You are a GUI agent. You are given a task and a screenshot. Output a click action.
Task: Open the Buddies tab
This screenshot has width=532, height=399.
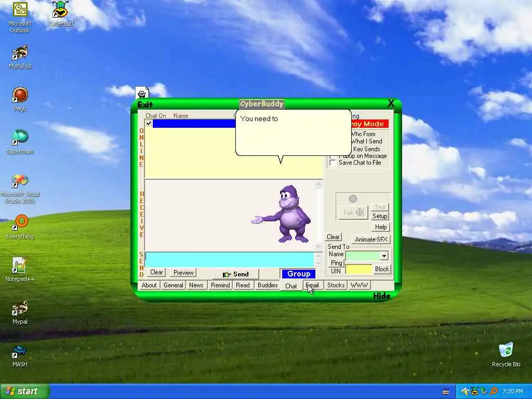click(268, 285)
